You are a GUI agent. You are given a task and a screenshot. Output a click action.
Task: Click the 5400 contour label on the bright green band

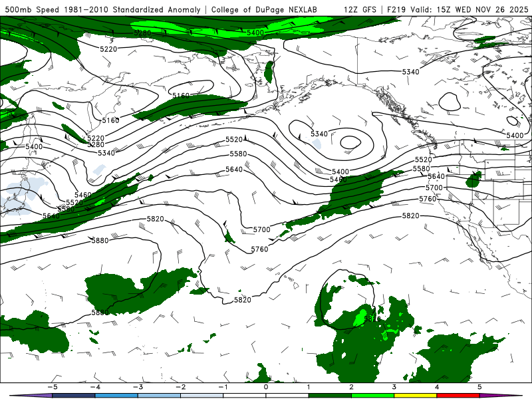coord(255,33)
